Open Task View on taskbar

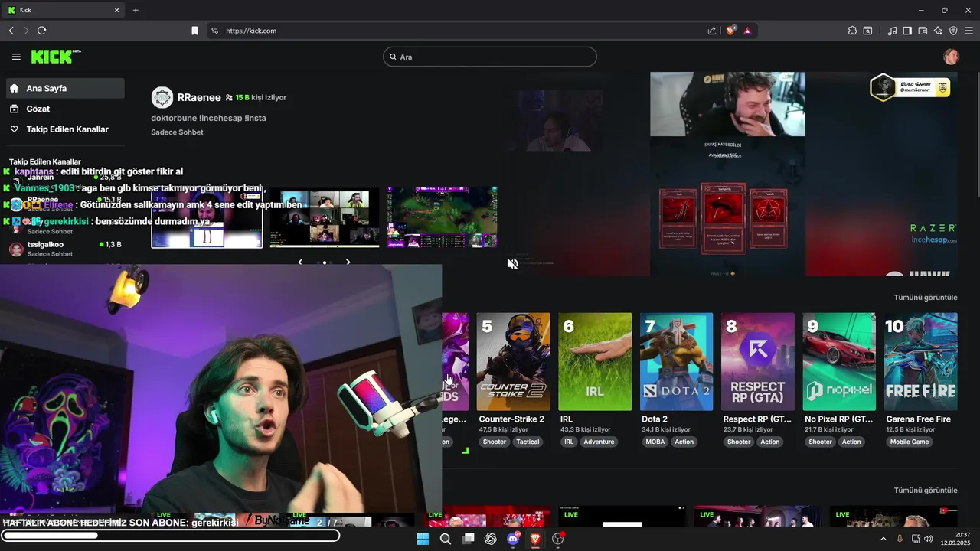tap(468, 539)
